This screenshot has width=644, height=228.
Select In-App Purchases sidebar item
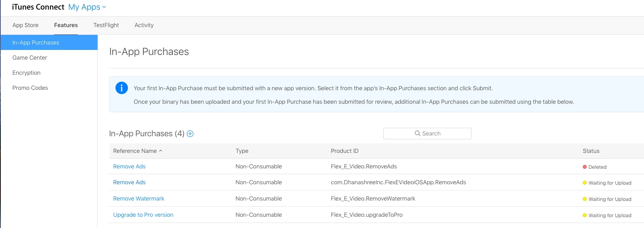36,43
